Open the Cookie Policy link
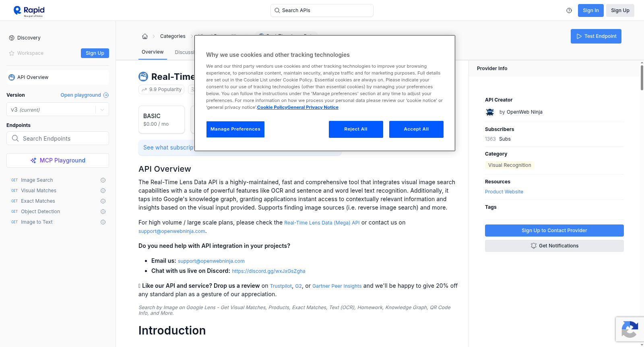 pyautogui.click(x=272, y=107)
